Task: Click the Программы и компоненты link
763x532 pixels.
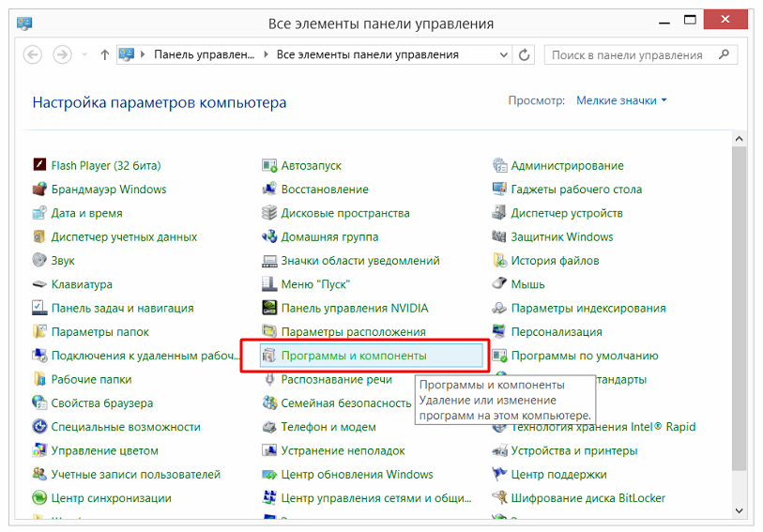Action: coord(353,356)
